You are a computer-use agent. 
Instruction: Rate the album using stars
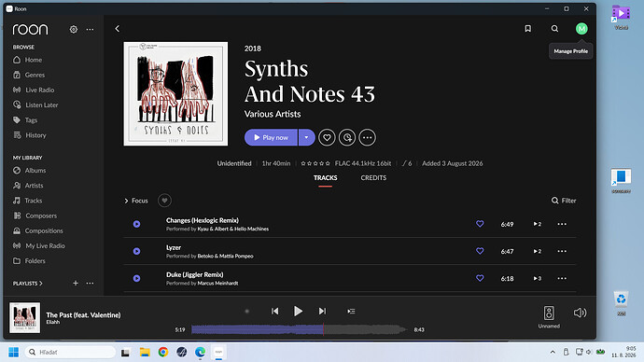click(x=315, y=163)
